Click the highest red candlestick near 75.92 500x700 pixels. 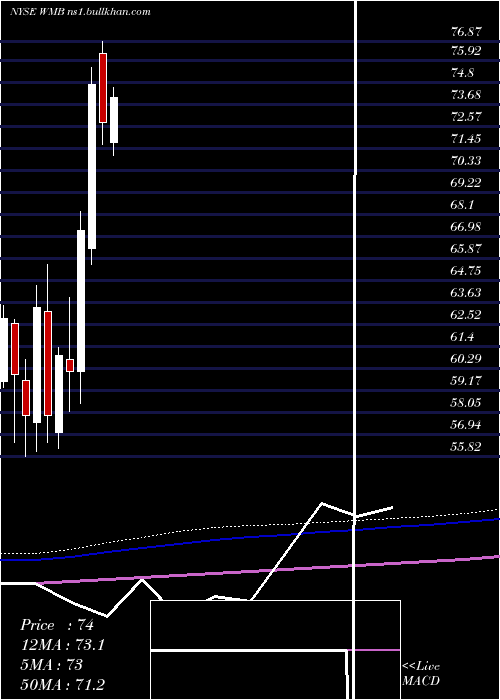click(103, 88)
